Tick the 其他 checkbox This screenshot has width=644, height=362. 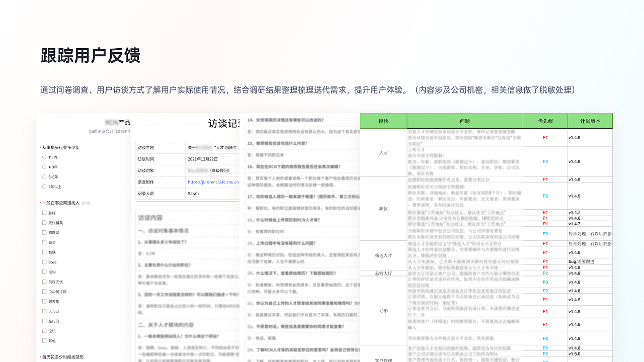click(45, 341)
